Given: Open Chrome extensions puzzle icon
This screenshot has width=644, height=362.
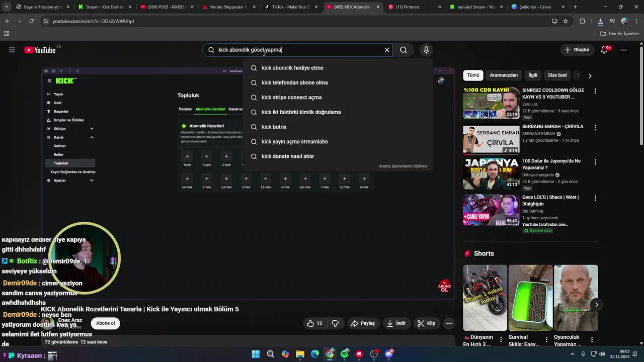Looking at the screenshot, I should coord(583,21).
